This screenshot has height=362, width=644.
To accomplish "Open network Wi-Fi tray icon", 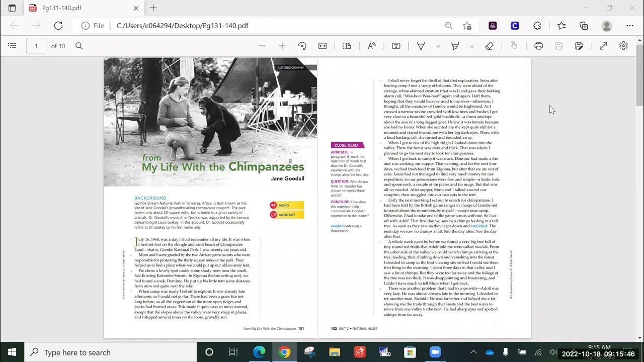I will tap(539, 352).
